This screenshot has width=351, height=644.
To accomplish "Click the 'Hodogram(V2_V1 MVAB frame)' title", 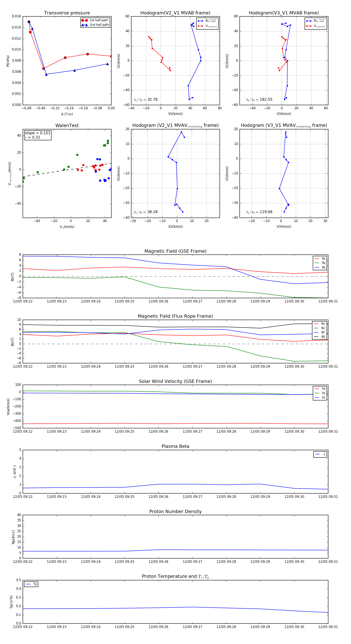I will 175,13.
